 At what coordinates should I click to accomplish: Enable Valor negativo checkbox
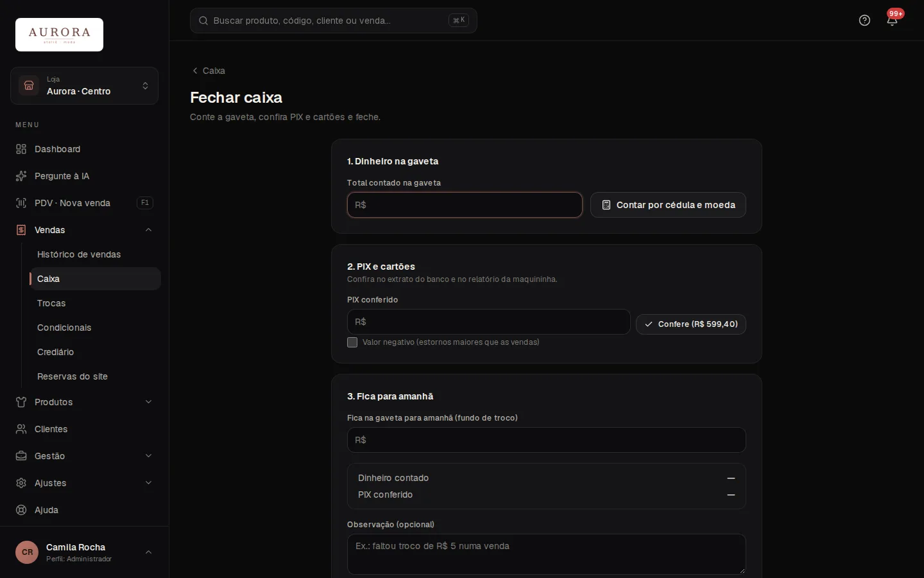point(352,342)
